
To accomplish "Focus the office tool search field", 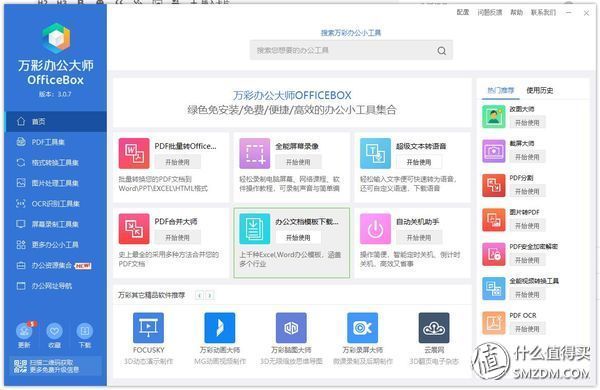I will [x=351, y=50].
